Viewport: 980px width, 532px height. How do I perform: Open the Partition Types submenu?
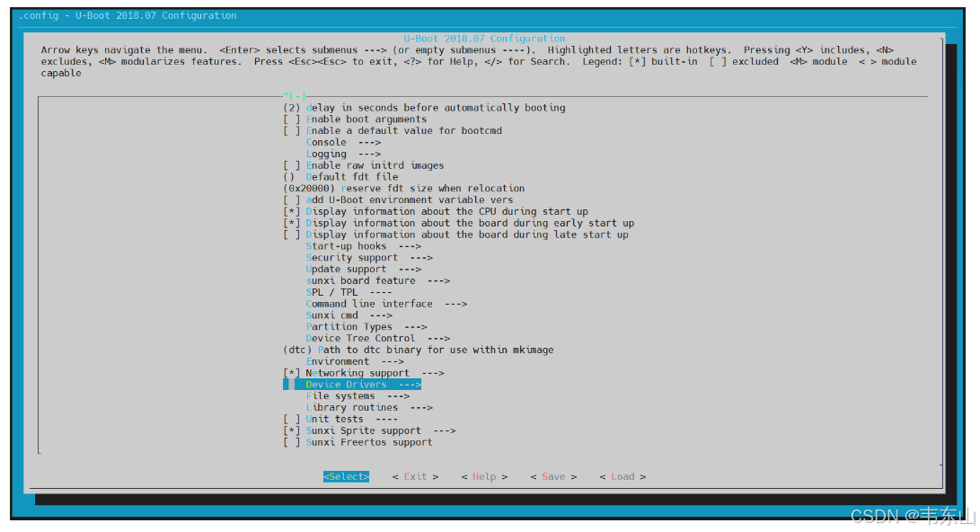point(366,327)
